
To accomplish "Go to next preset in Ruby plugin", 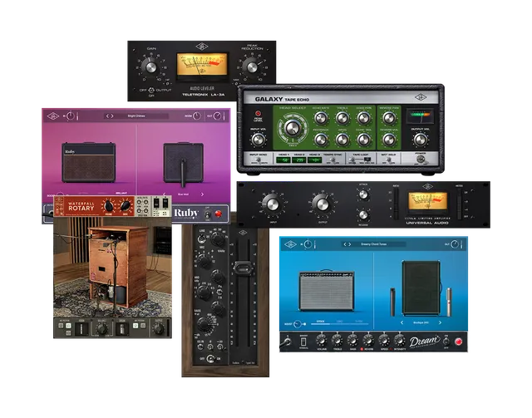I will 112,116.
